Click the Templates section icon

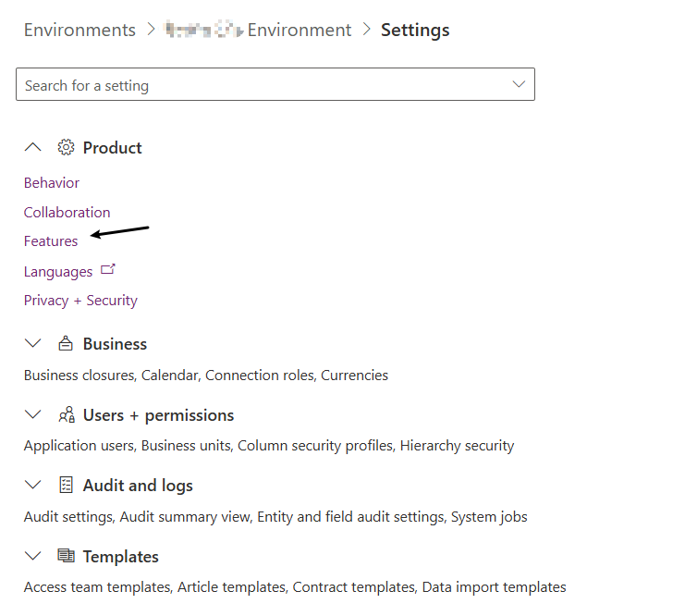point(66,557)
